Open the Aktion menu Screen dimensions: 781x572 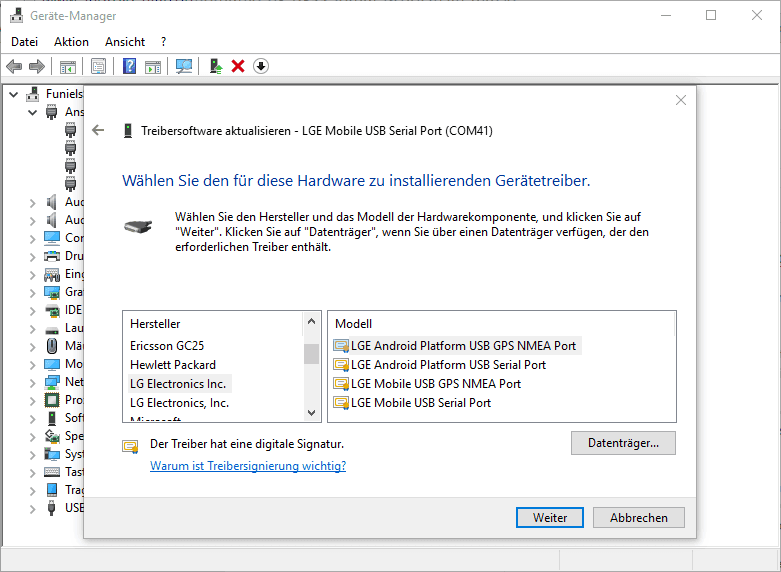pyautogui.click(x=71, y=42)
